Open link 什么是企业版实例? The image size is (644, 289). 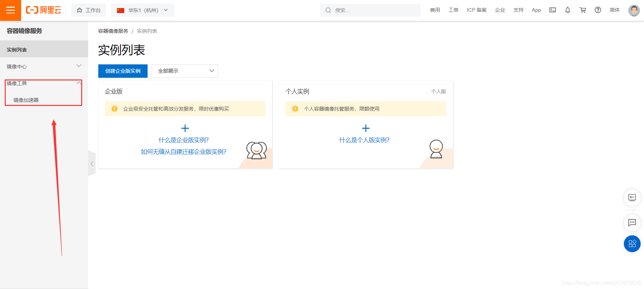point(183,140)
